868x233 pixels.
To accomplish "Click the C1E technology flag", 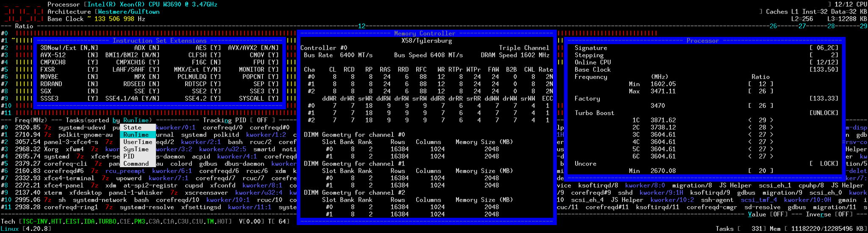I will click(x=125, y=222).
